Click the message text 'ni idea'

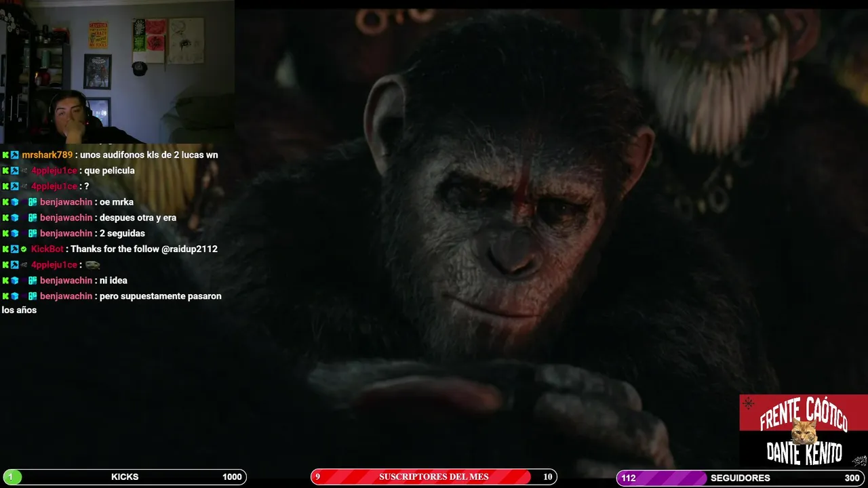click(x=113, y=281)
